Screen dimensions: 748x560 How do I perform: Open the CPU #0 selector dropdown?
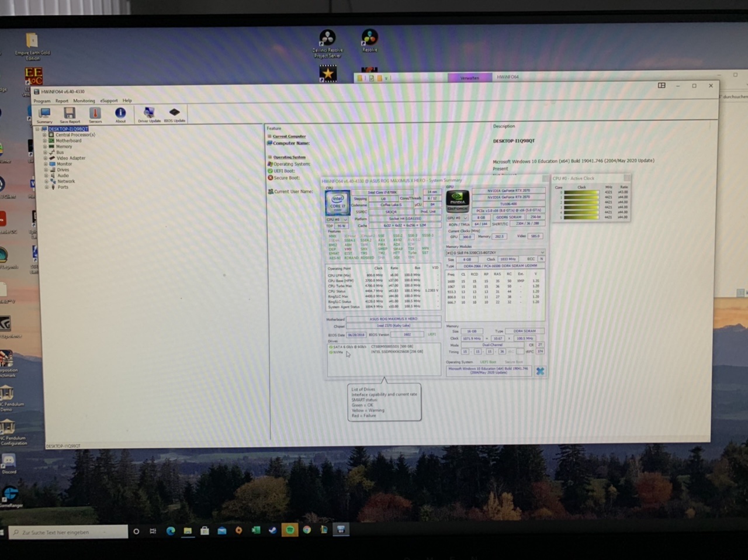tap(337, 220)
